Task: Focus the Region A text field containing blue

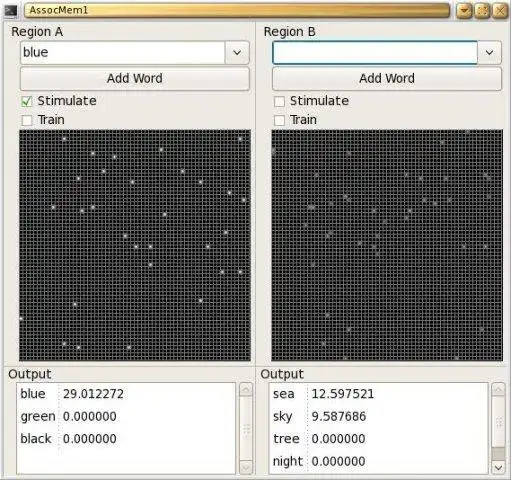Action: (x=123, y=53)
